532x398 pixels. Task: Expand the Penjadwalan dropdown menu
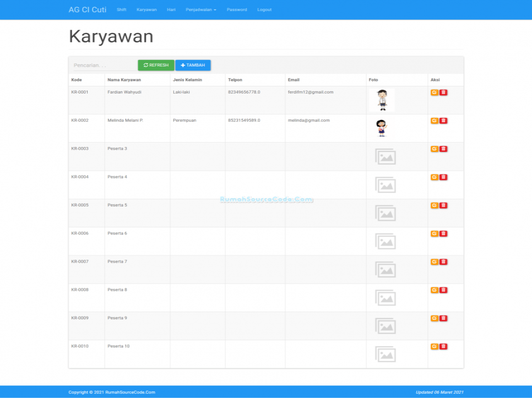pos(201,9)
